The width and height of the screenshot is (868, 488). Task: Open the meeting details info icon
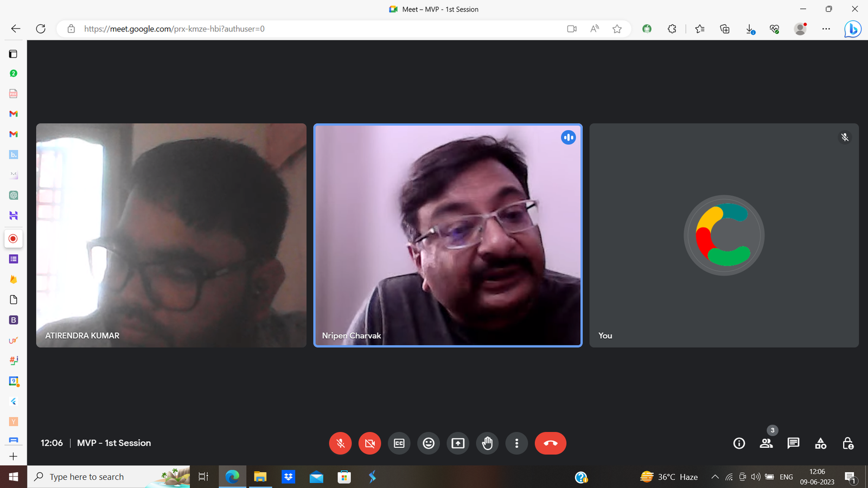tap(739, 443)
